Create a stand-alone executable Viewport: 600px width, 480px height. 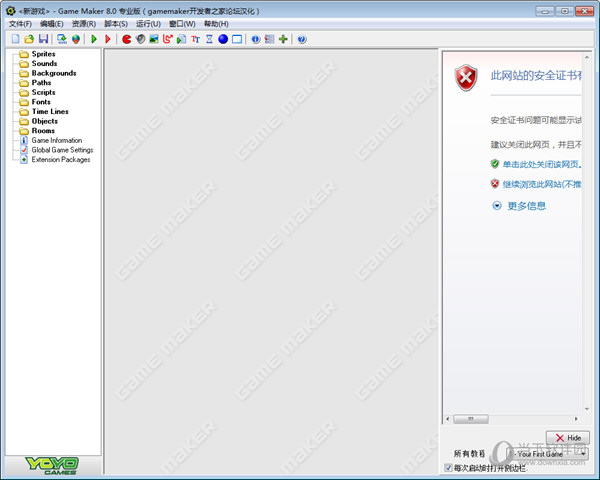tap(62, 39)
